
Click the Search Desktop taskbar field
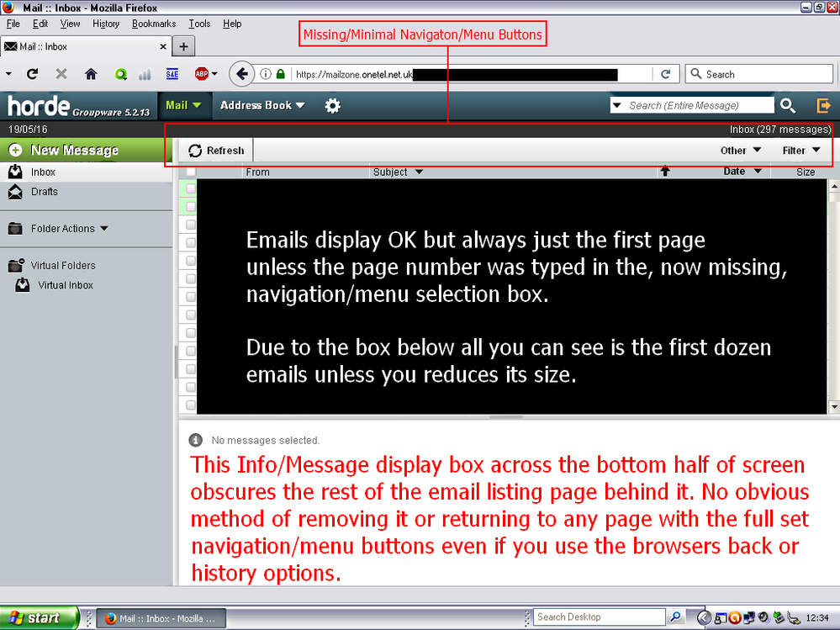[x=600, y=617]
